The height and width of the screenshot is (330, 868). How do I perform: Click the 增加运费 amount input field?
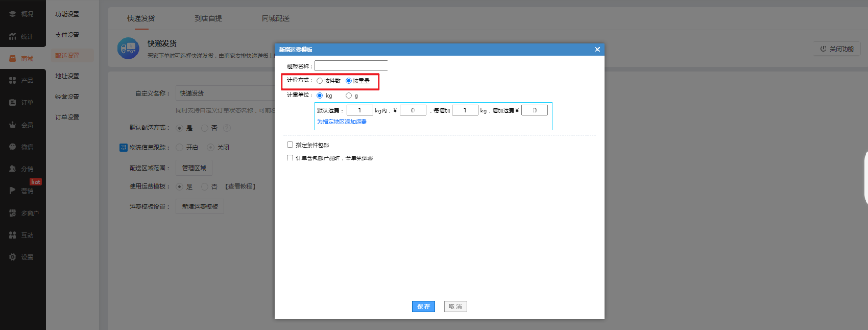pyautogui.click(x=534, y=110)
